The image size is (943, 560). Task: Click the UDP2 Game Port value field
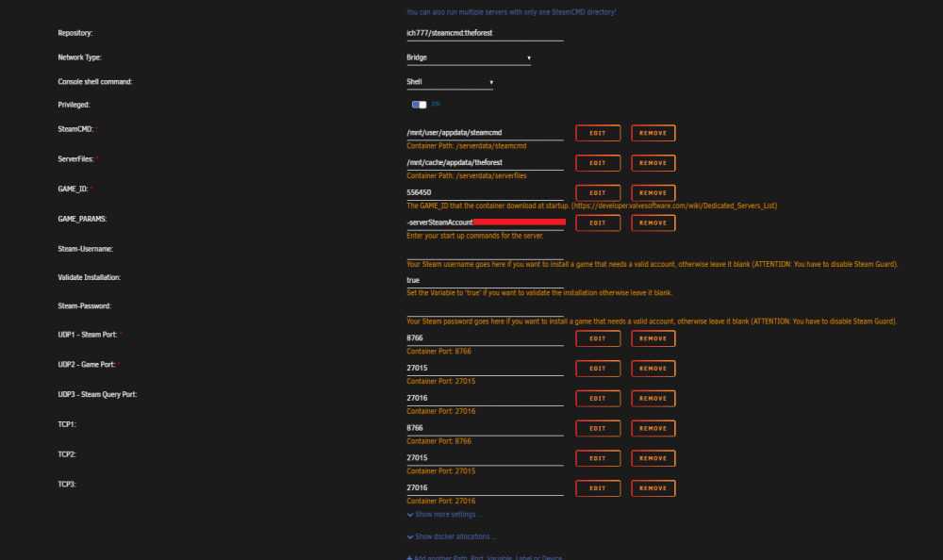click(485, 368)
